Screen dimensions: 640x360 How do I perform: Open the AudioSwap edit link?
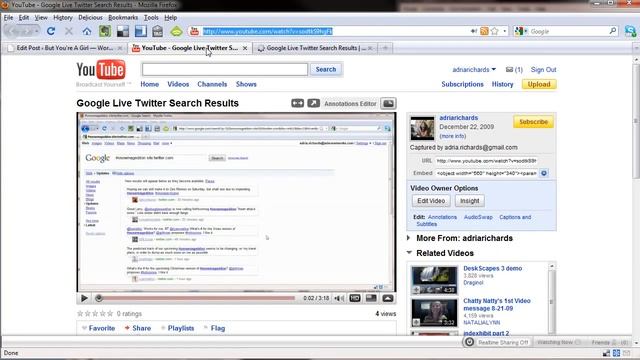coord(478,217)
